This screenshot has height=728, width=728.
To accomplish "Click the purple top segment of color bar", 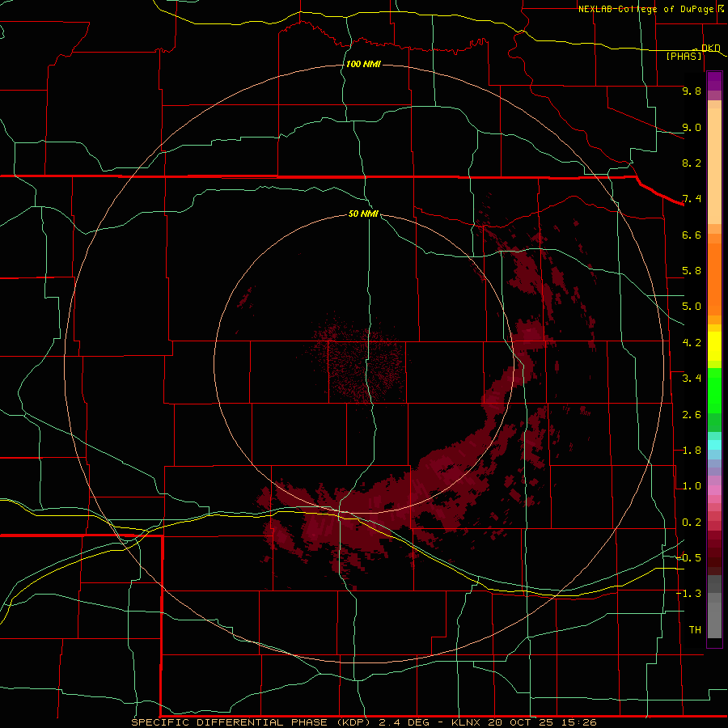I will pos(714,81).
